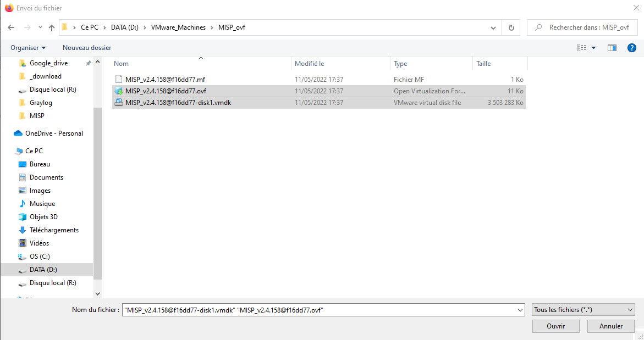Refresh the MISP_ovf folder view
This screenshot has width=644, height=340.
point(511,27)
